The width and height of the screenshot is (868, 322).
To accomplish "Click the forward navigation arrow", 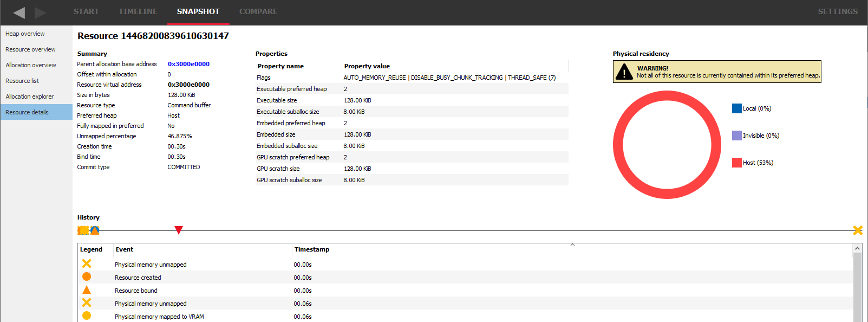I will [40, 12].
